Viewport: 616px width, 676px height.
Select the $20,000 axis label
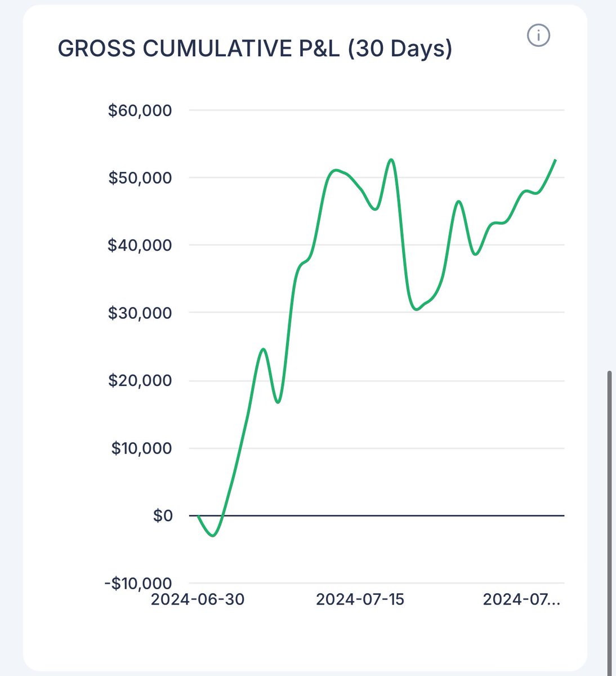(140, 381)
